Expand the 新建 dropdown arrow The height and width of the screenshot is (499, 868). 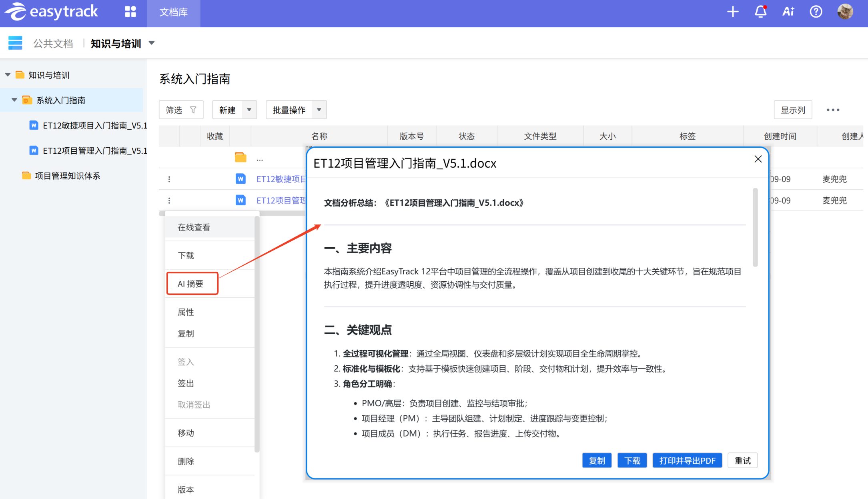(249, 110)
